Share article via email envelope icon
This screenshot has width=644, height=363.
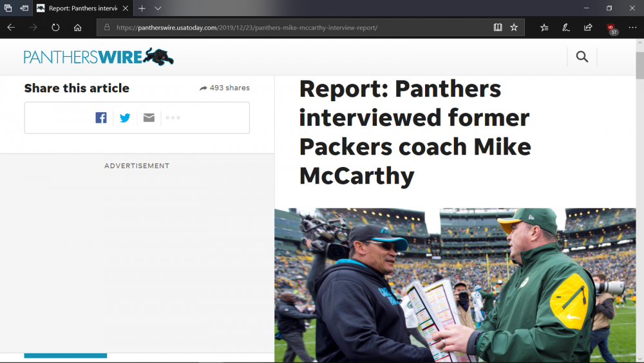tap(149, 117)
